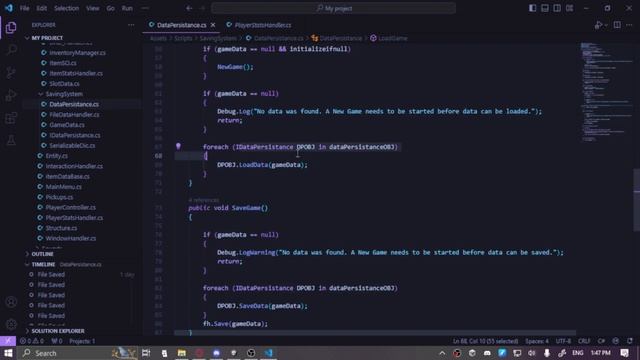Open the Testing flask view
Screen dimensions: 640x360
click(11, 140)
